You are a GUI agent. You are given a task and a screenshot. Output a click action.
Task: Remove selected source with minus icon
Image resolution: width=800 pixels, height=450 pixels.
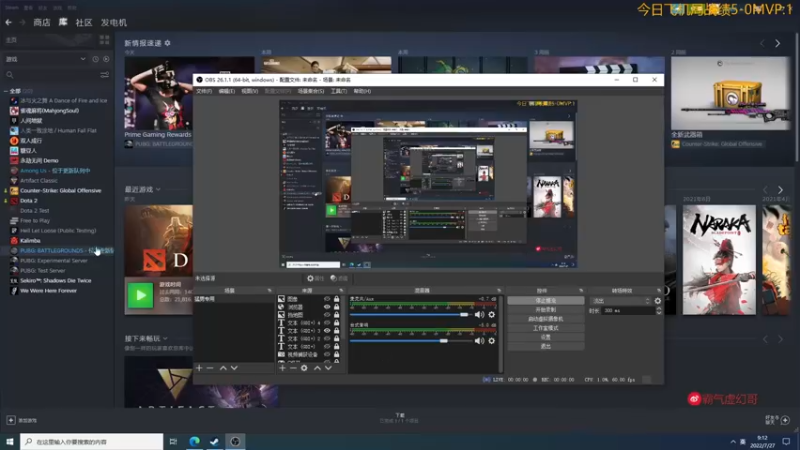tap(293, 368)
